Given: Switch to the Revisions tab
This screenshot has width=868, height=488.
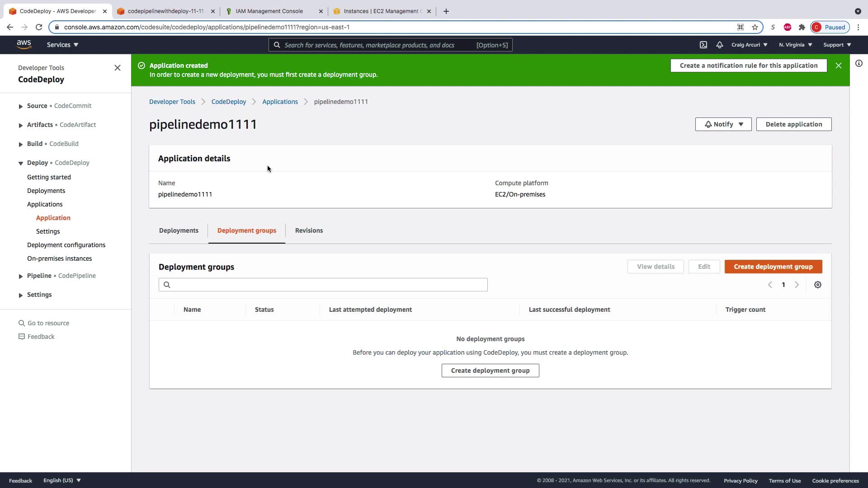Looking at the screenshot, I should coord(309,230).
